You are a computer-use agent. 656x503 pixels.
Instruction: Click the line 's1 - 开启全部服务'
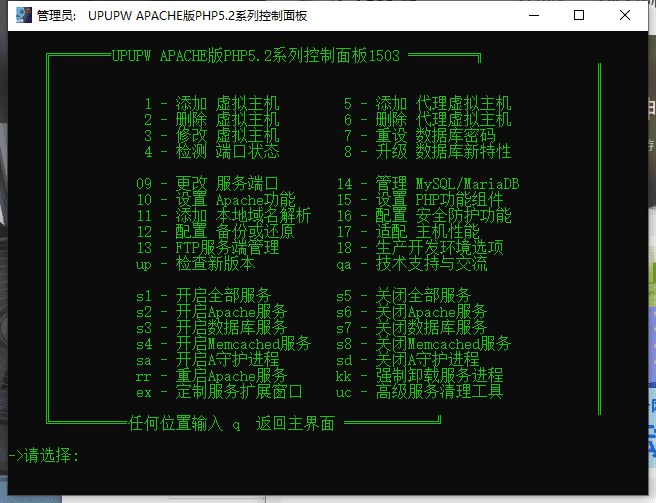click(204, 295)
